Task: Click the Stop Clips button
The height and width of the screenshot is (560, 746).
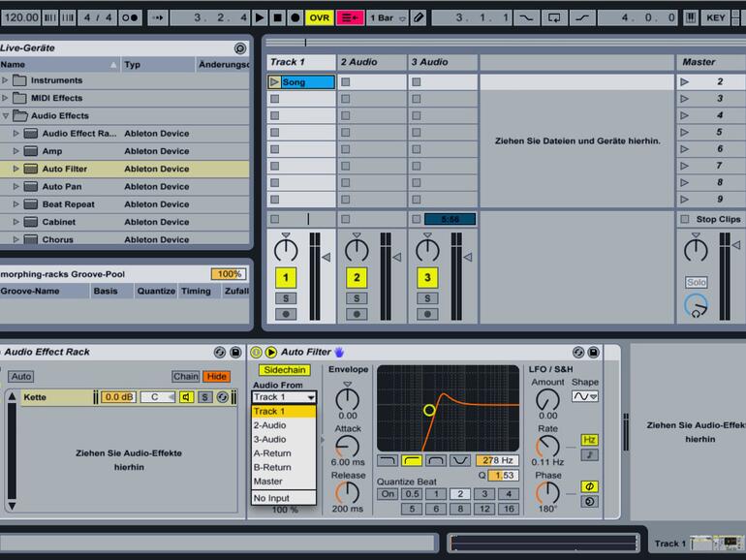Action: tap(712, 219)
